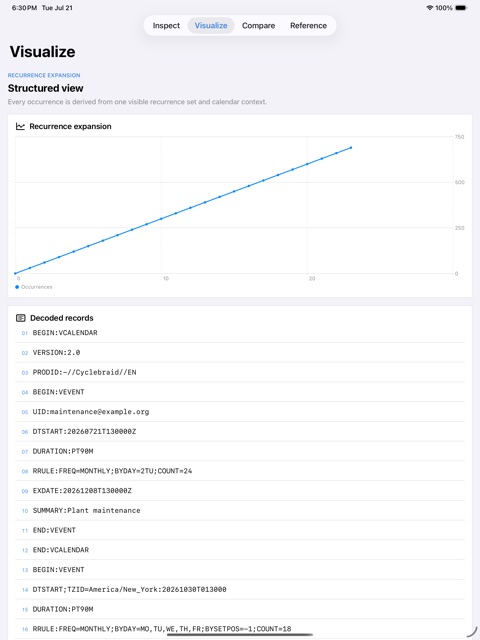The width and height of the screenshot is (480, 640).
Task: Click the x-axis label 10
Action: click(x=166, y=278)
